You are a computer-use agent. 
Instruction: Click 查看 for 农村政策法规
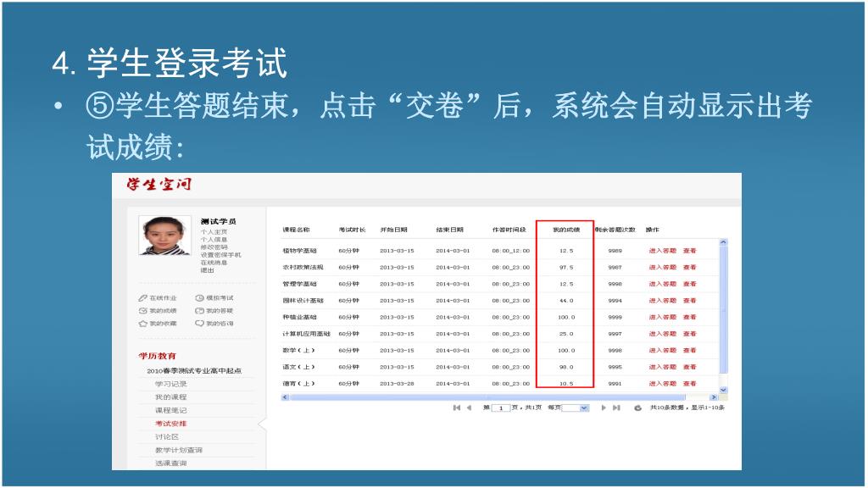click(x=690, y=267)
